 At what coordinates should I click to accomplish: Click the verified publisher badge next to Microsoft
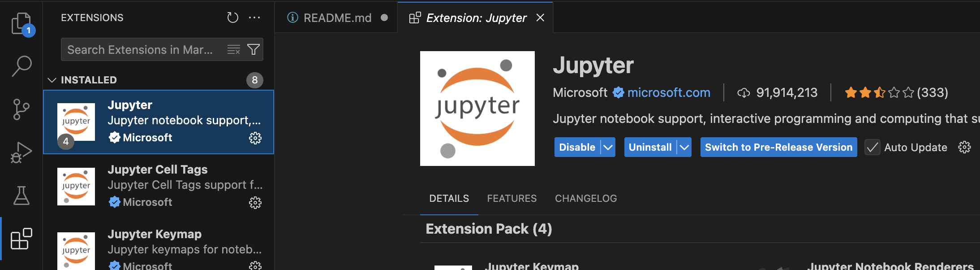click(619, 92)
